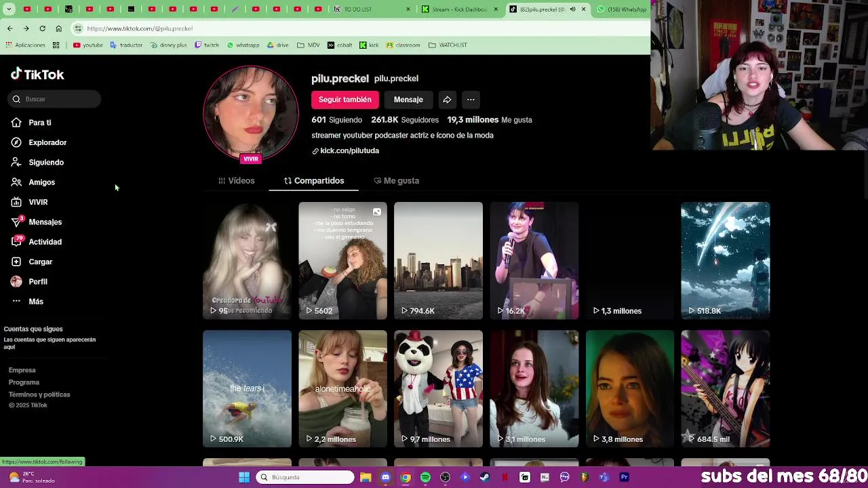Open the panda video with 9,7 millones
868x488 pixels.
click(438, 388)
